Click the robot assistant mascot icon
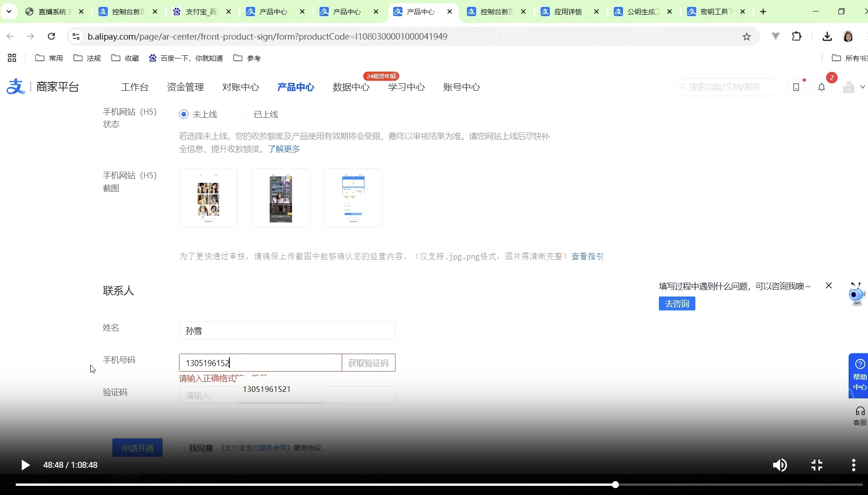The height and width of the screenshot is (495, 868). (x=856, y=294)
